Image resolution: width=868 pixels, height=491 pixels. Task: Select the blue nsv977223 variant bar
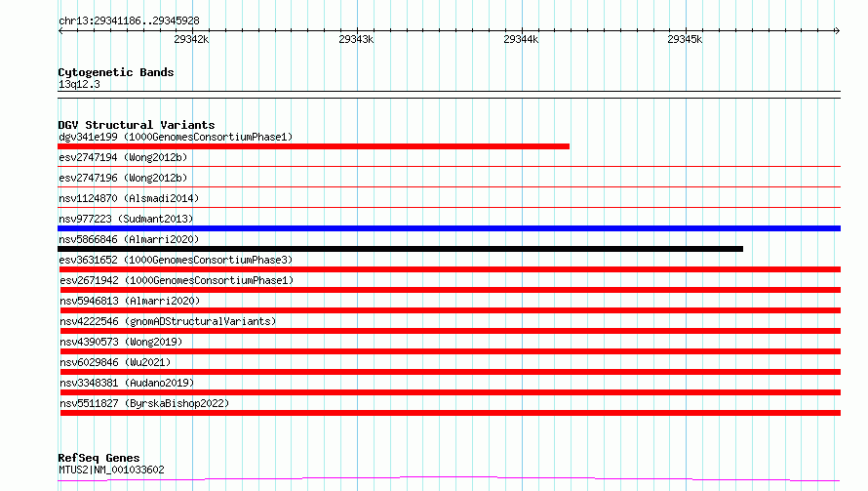pyautogui.click(x=449, y=228)
